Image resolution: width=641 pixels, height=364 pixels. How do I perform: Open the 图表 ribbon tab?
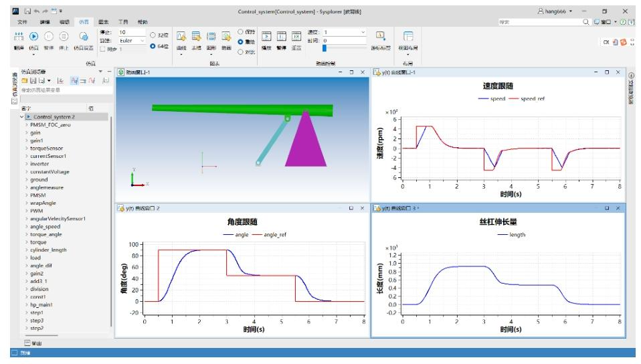pos(104,22)
